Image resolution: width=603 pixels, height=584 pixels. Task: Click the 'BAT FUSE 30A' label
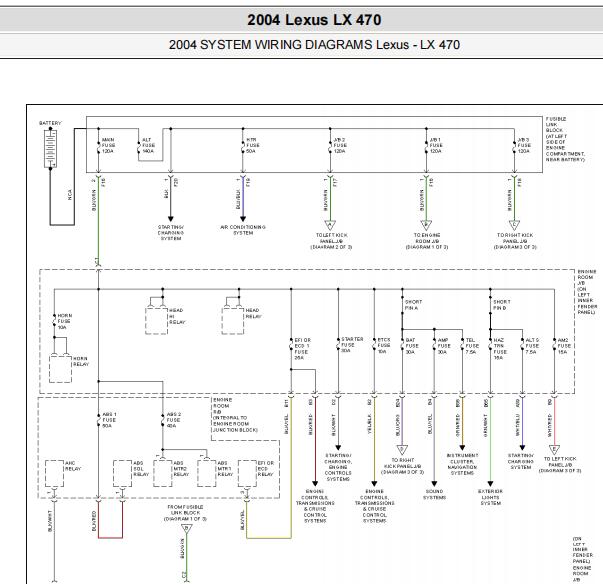[411, 346]
